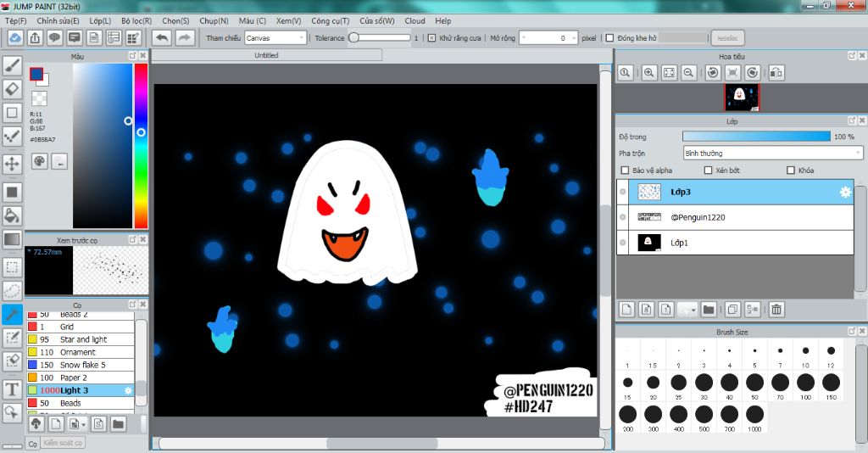The height and width of the screenshot is (453, 868).
Task: Toggle visibility of Lớp1 layer
Action: pos(623,243)
